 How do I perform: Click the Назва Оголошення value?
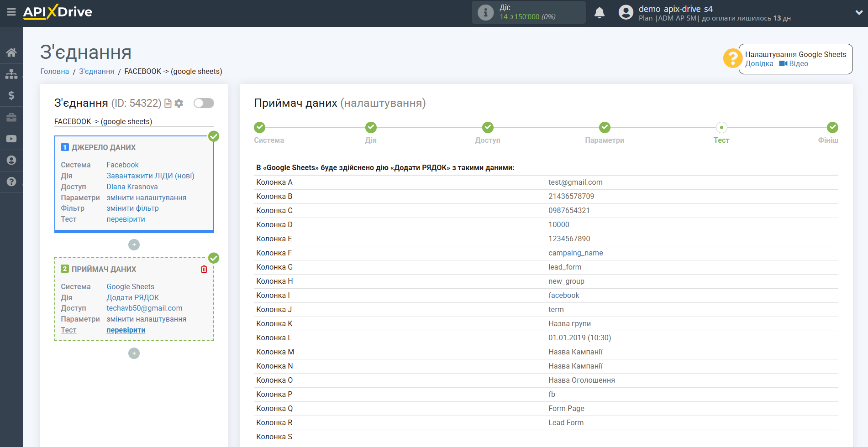581,380
